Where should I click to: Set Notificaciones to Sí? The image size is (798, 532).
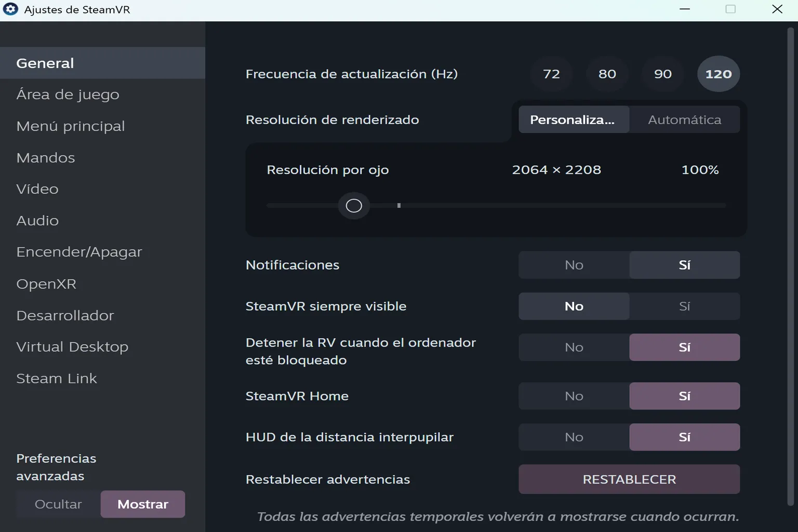(685, 265)
